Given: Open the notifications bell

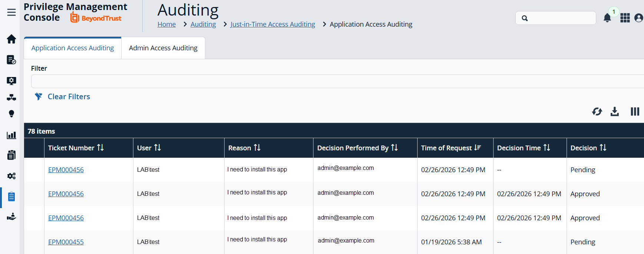Looking at the screenshot, I should pyautogui.click(x=607, y=18).
